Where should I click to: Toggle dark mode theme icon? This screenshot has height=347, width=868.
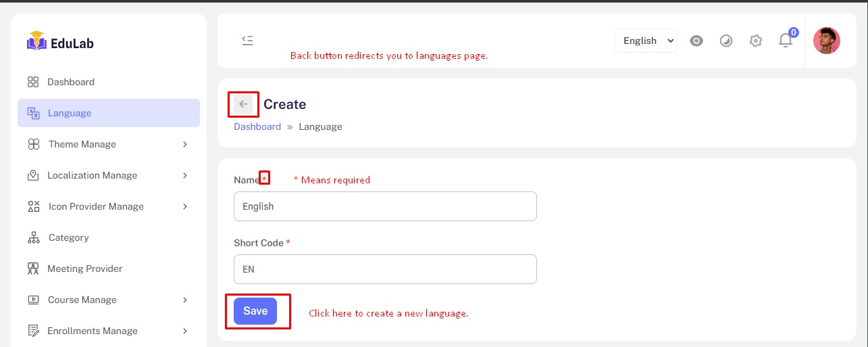pyautogui.click(x=726, y=41)
